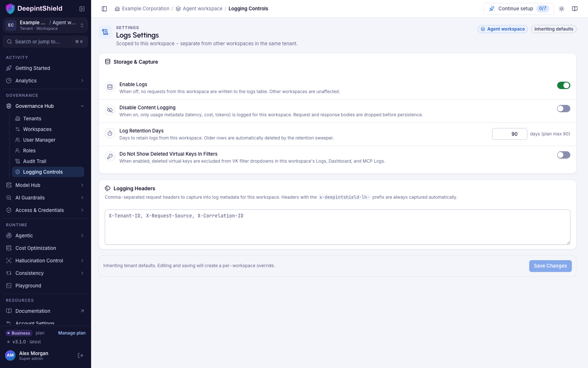Expand the Hallucination Control chevron

pyautogui.click(x=82, y=261)
